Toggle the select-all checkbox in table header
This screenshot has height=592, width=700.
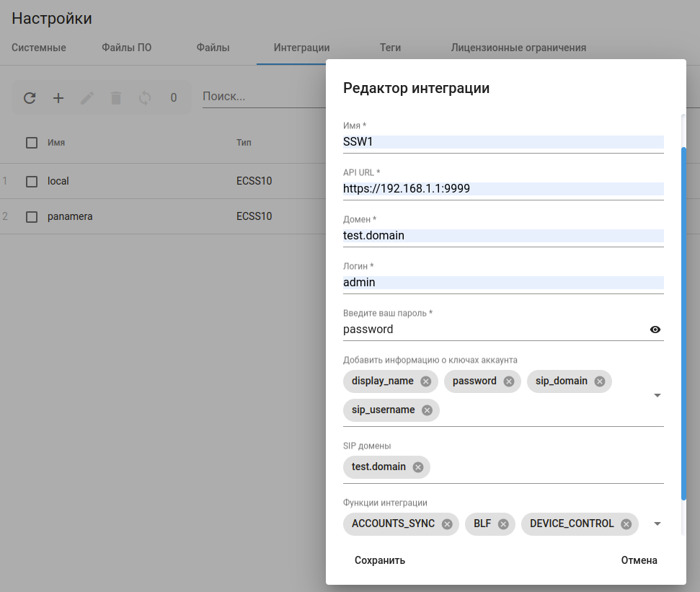click(x=32, y=143)
